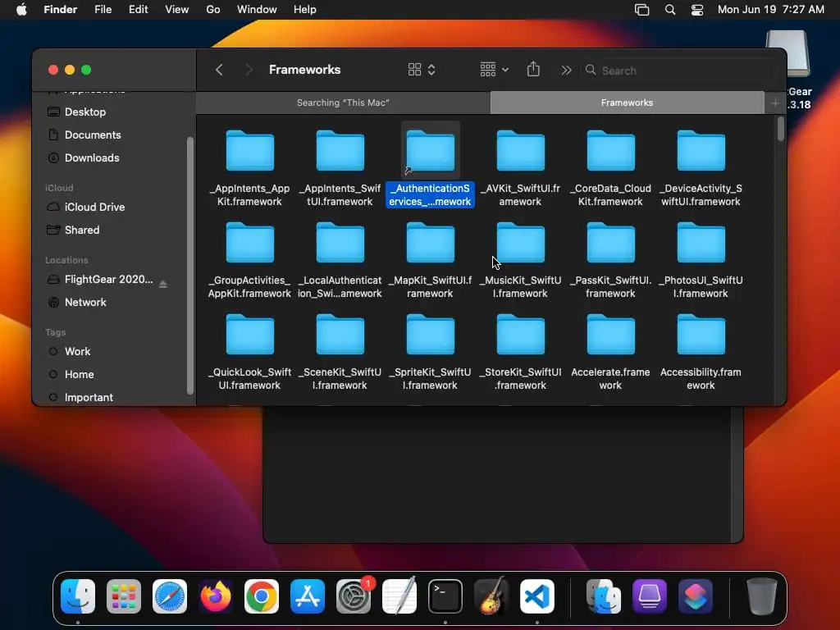The height and width of the screenshot is (630, 840).
Task: Launch Safari from the Dock
Action: click(x=170, y=596)
